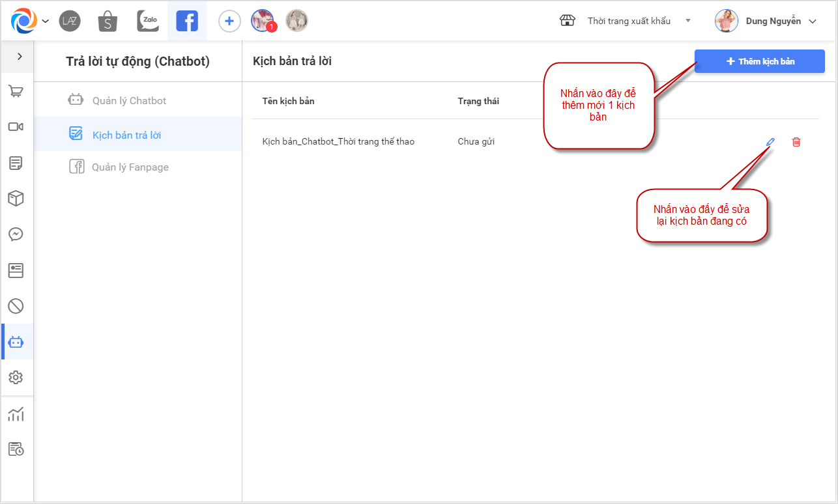This screenshot has width=838, height=504.
Task: Click the 'Trả lời tự động (Chatbot)' panel title
Action: (x=138, y=61)
